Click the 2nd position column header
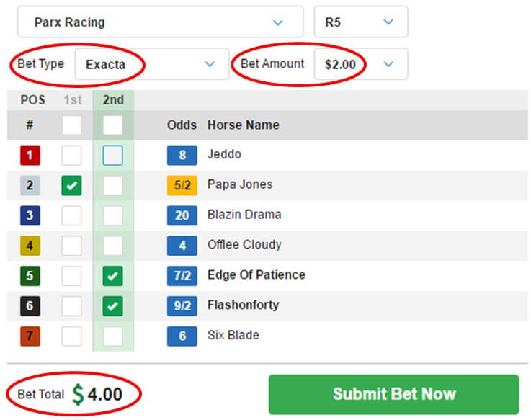 point(113,100)
